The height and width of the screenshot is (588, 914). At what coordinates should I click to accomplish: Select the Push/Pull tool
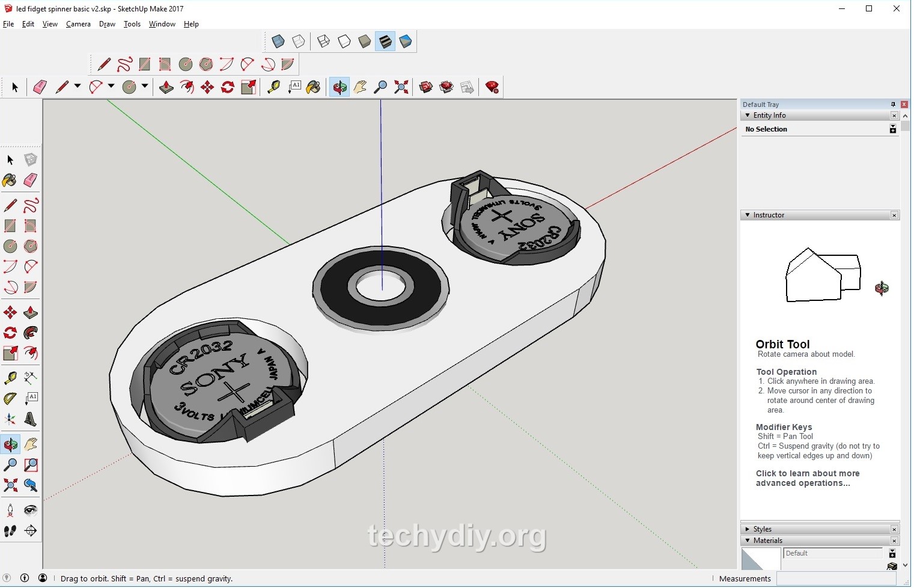[166, 87]
